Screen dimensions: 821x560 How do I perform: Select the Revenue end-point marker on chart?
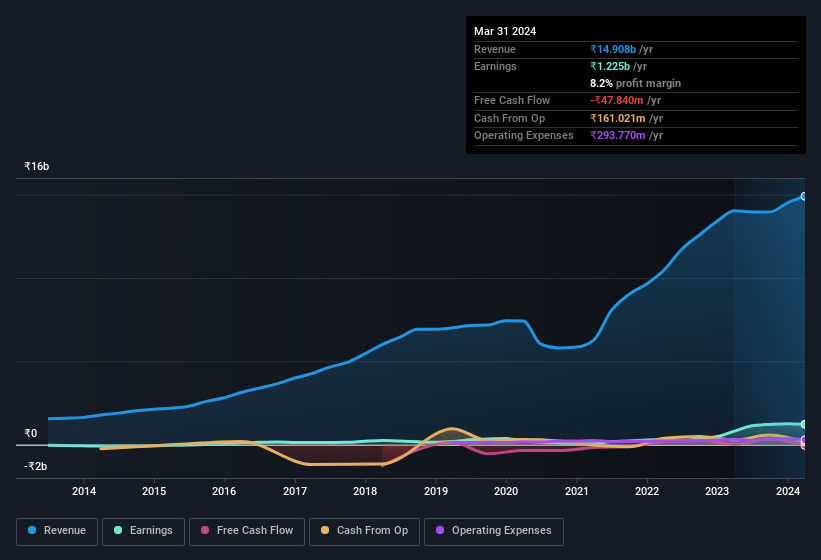tap(804, 196)
